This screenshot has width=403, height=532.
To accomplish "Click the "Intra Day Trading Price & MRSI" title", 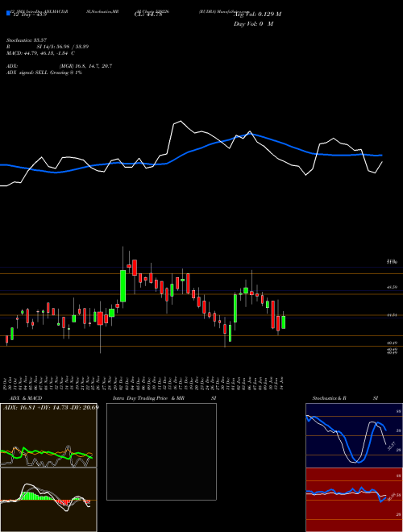I will tap(164, 398).
